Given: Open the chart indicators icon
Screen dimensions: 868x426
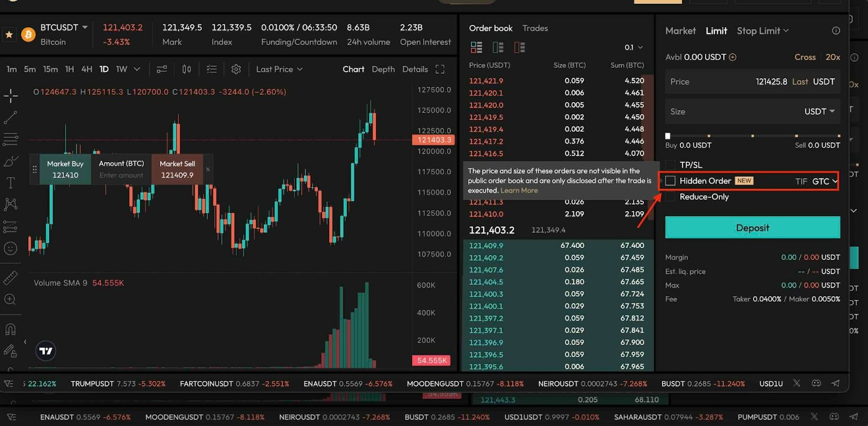Looking at the screenshot, I should pyautogui.click(x=162, y=69).
